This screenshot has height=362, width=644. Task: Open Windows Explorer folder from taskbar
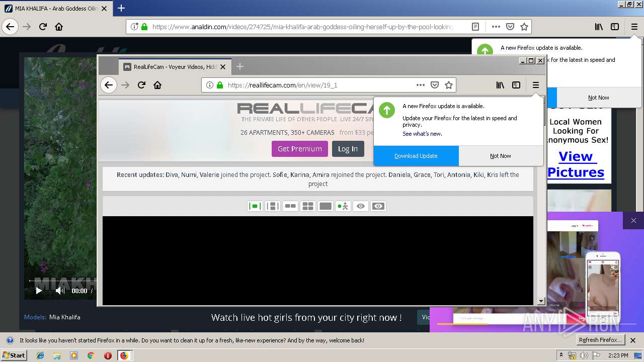[57, 355]
